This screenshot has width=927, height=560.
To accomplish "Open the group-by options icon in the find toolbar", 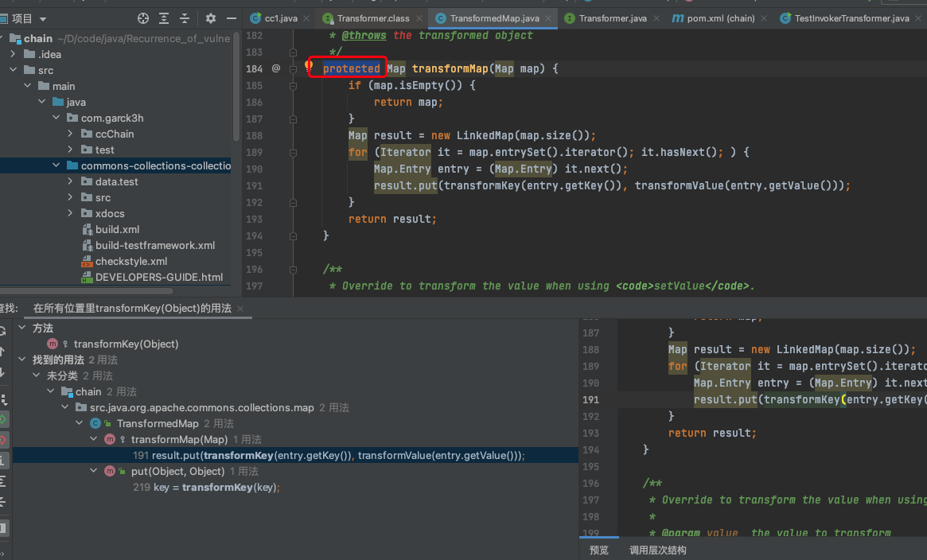I will [3, 399].
